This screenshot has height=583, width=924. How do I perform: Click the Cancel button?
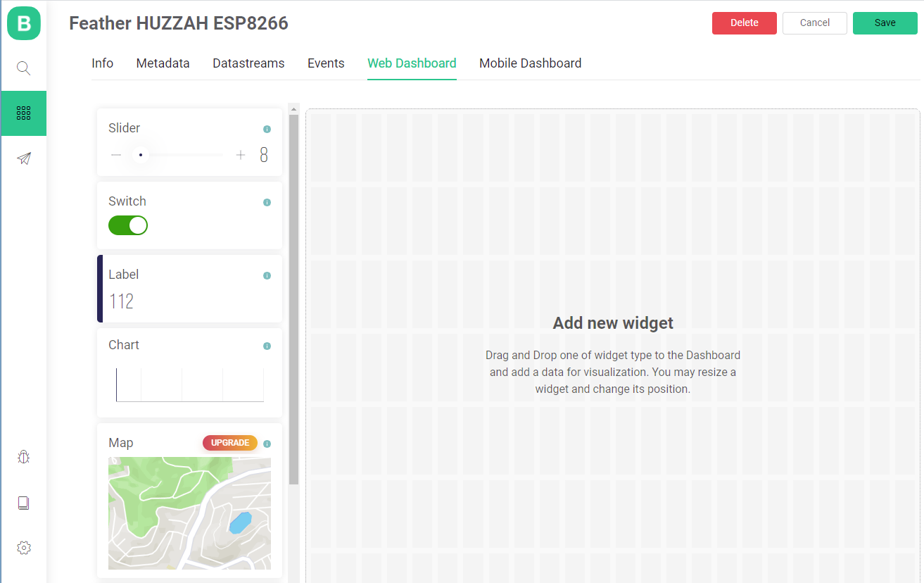coord(815,23)
